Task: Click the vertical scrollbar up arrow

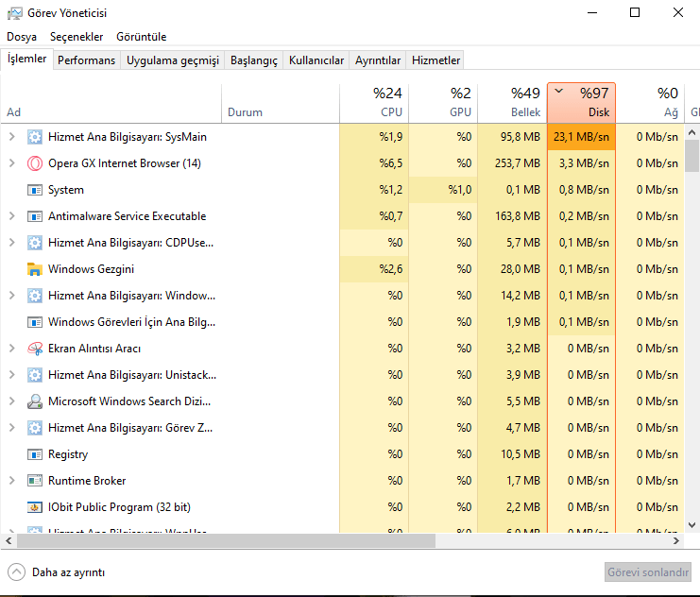Action: pyautogui.click(x=691, y=132)
